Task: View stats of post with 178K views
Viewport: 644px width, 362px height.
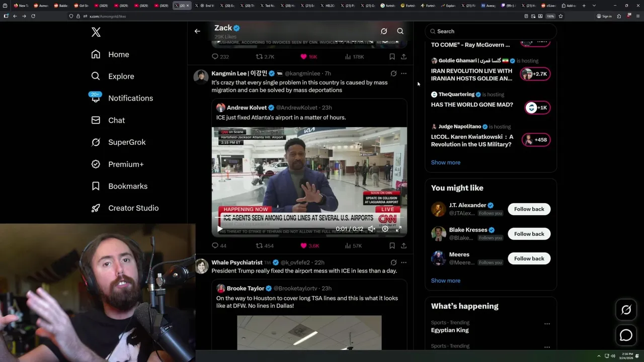Action: pos(354,57)
